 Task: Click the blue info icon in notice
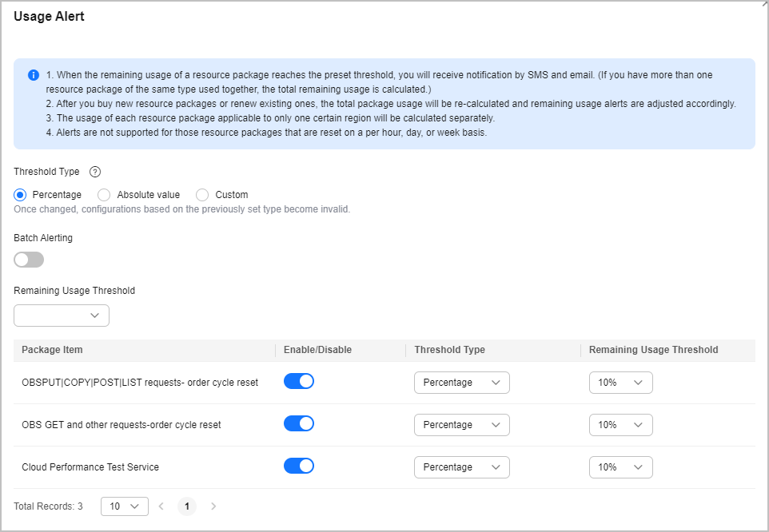coord(34,75)
